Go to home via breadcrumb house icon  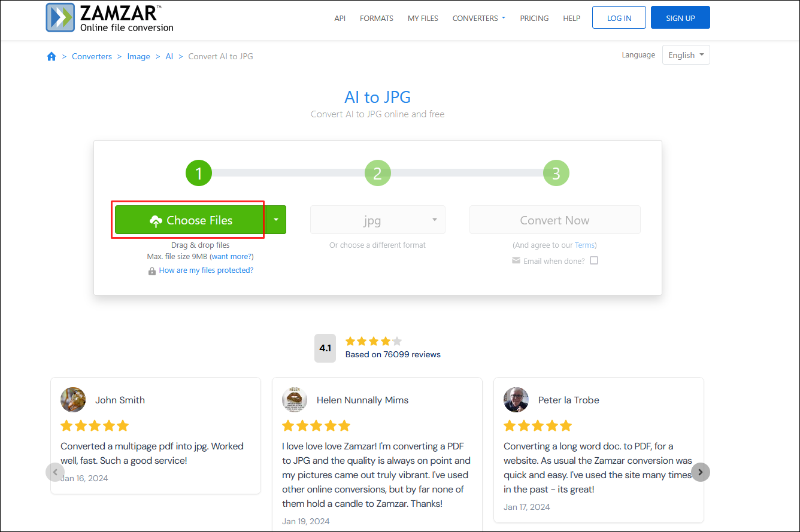tap(51, 56)
